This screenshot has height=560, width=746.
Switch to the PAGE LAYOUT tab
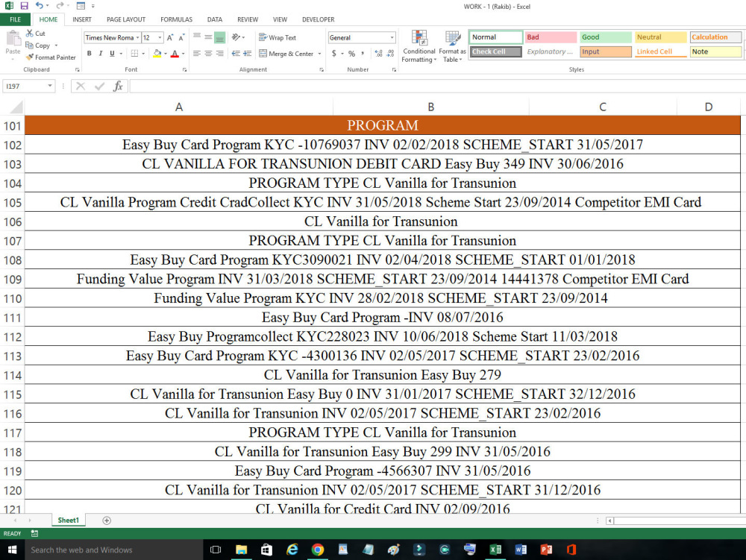126,19
